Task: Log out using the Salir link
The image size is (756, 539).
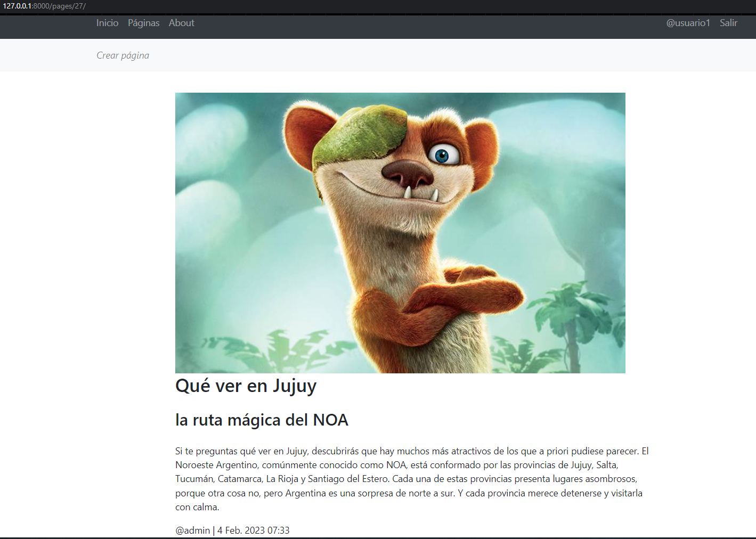Action: (728, 23)
